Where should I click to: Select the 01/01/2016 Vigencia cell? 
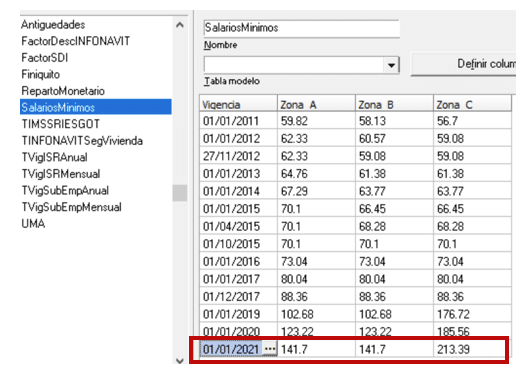(238, 261)
